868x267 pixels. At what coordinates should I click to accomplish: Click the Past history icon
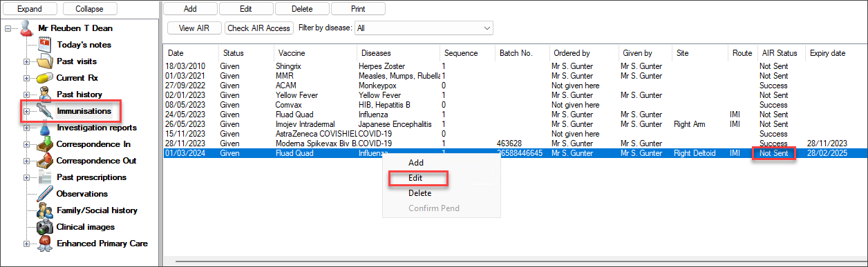pos(44,95)
